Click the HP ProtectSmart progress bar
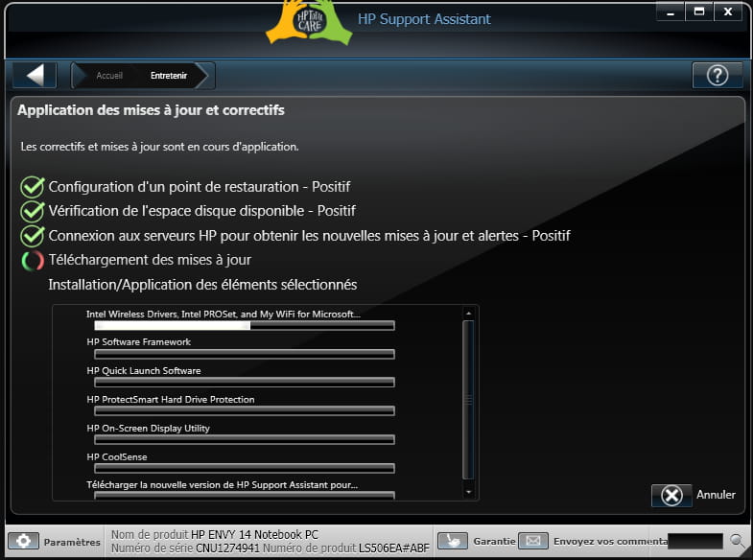Screen dimensions: 753x560 point(245,411)
